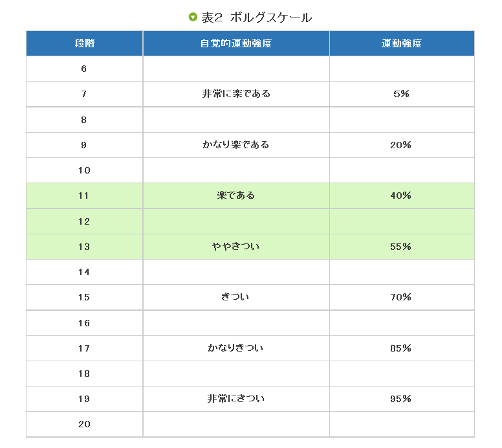The height and width of the screenshot is (448, 502).
Task: Click the 運動強度 column header
Action: click(402, 43)
